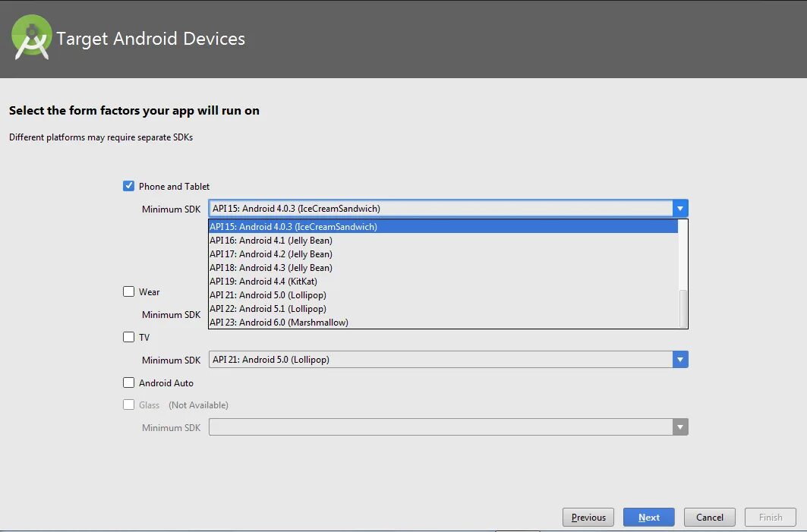Select API 22: Android 5.1 (Lollipop)
The image size is (807, 532).
443,309
